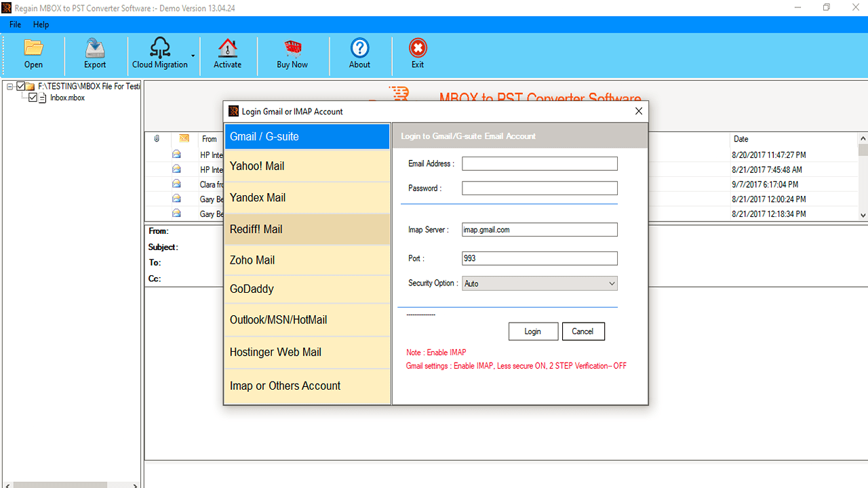The image size is (868, 488).
Task: Uncheck the F:\TESTING\MBOX folder checkbox
Action: pyautogui.click(x=20, y=86)
